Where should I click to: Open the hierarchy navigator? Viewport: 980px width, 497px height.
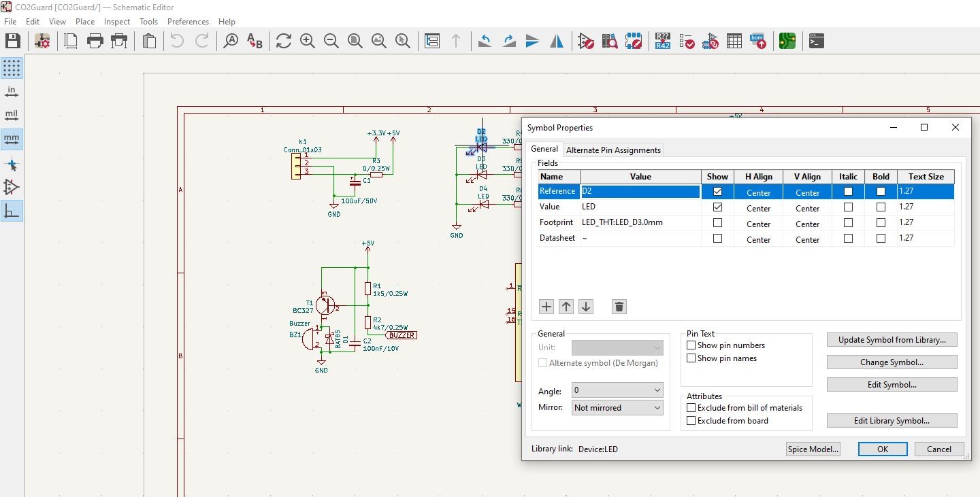click(x=432, y=41)
